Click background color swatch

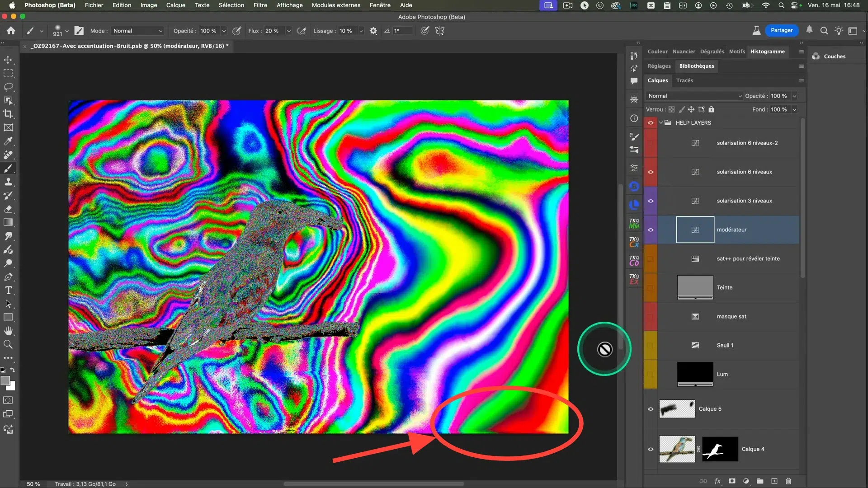pos(12,387)
